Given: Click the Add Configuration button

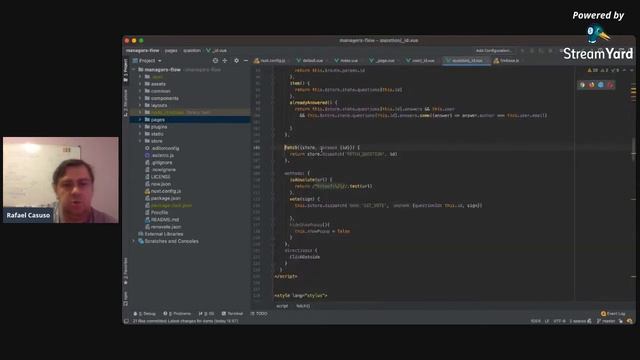Looking at the screenshot, I should [493, 51].
